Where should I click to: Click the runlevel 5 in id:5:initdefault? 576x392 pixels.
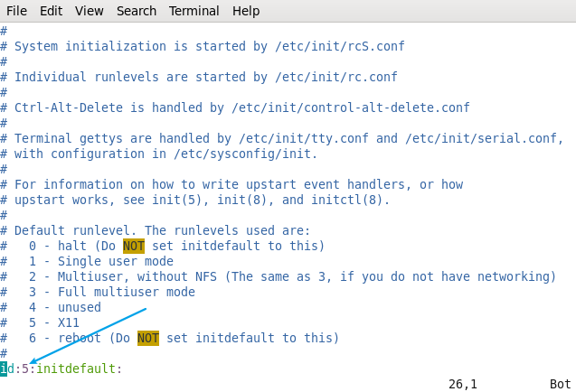(x=25, y=369)
